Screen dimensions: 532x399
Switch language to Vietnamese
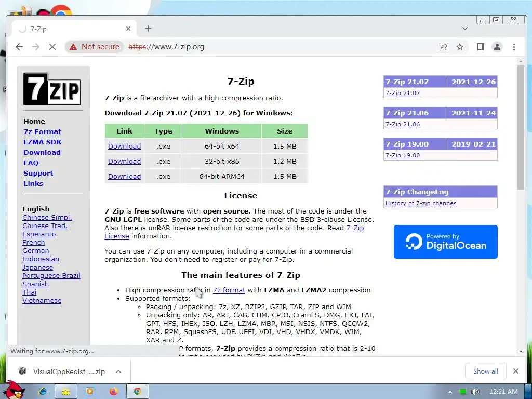[x=42, y=301]
